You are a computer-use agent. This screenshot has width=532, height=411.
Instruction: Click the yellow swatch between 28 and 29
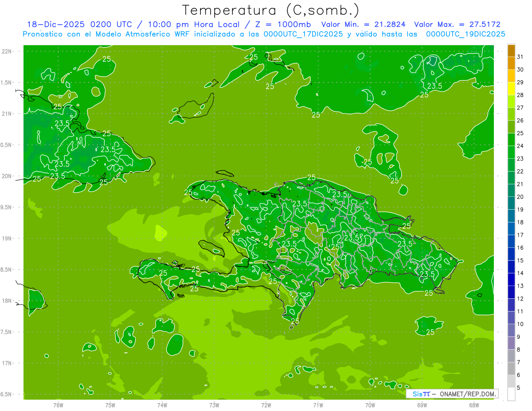pos(511,89)
